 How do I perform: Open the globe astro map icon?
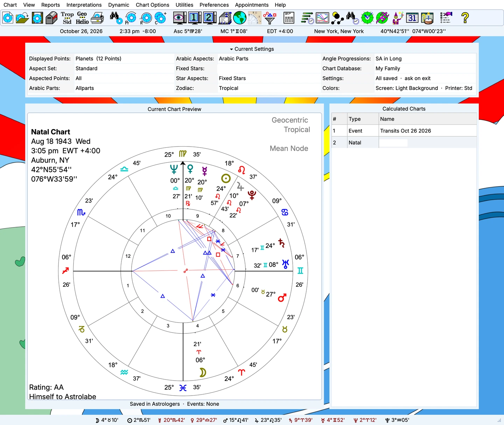(x=240, y=18)
